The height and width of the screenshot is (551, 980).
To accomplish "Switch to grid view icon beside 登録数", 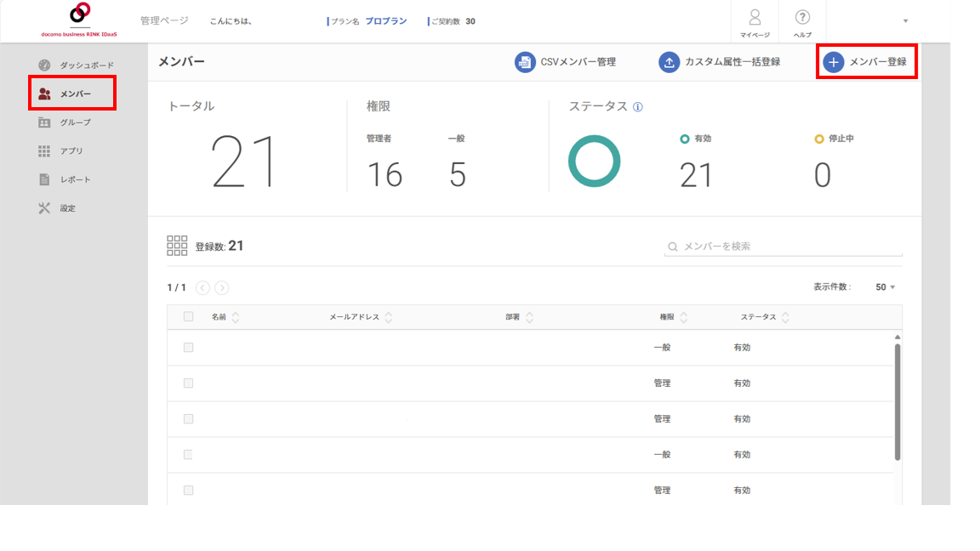I will (177, 246).
